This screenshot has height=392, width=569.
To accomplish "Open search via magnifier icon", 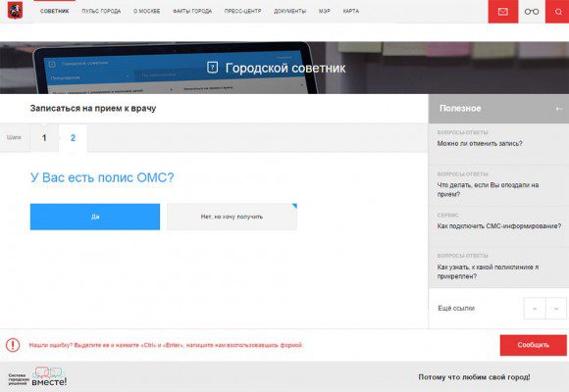I will [x=558, y=12].
